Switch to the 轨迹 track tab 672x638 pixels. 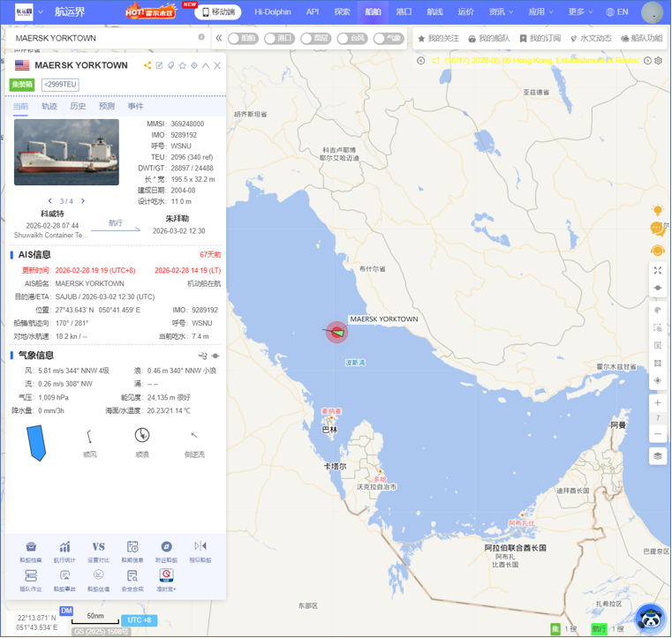point(49,106)
